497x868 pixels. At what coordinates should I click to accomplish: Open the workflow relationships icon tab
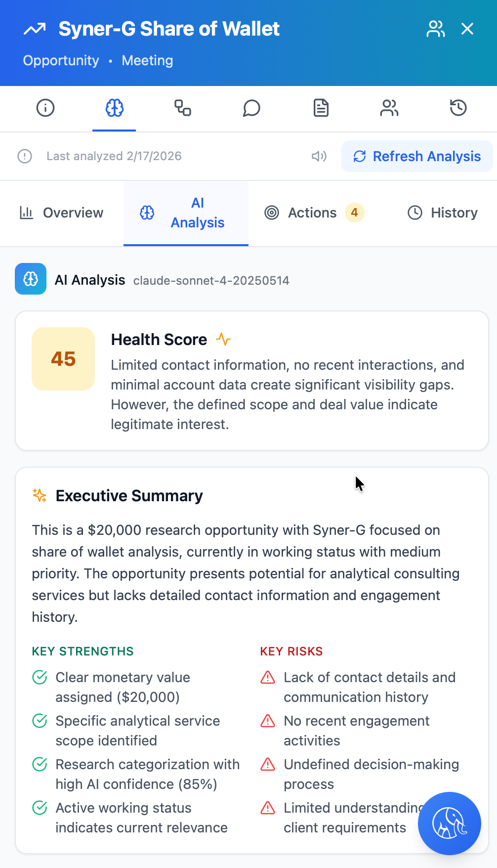[183, 108]
